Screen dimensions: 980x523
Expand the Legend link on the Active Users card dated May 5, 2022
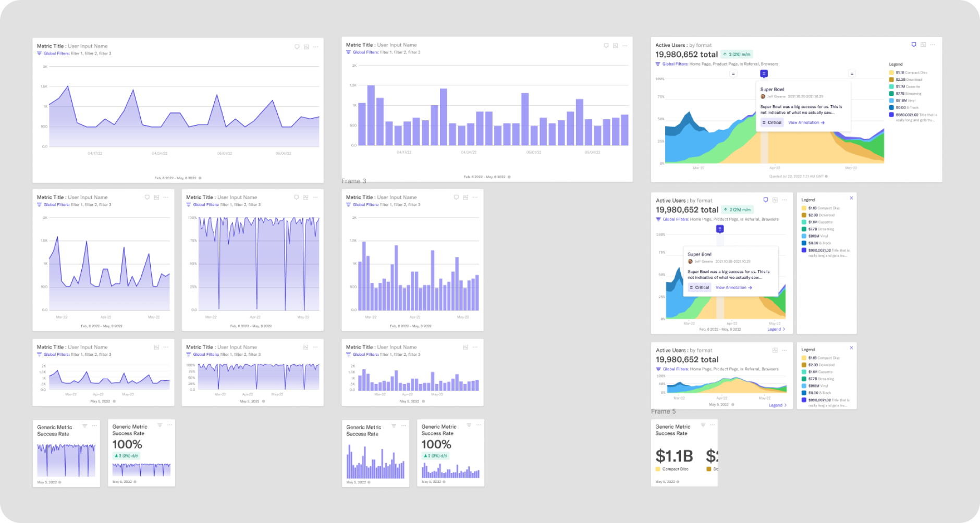click(778, 405)
